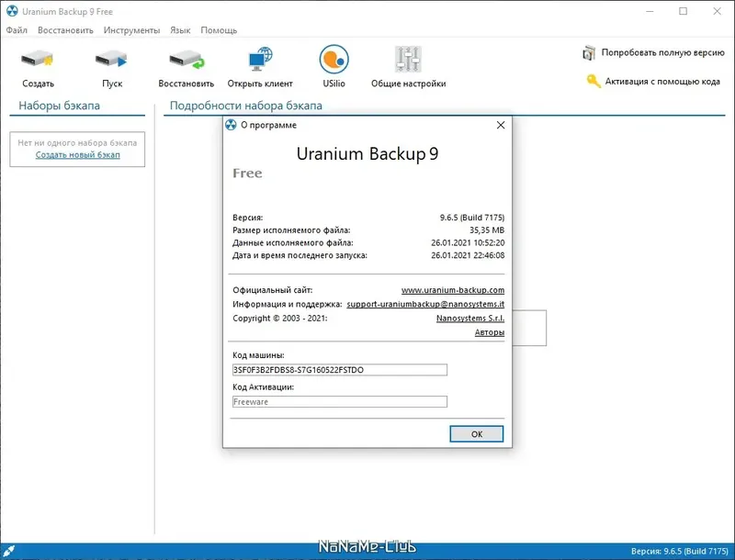Viewport: 735px width, 560px height.
Task: Click the Авторы link
Action: coord(490,332)
